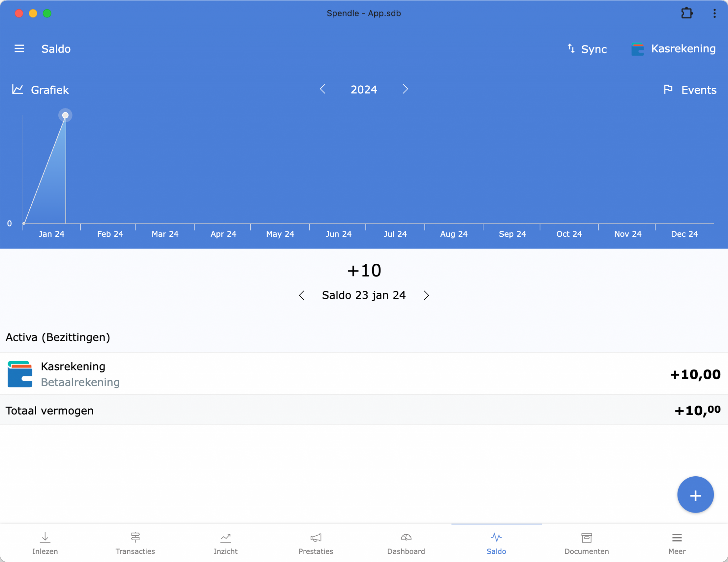
Task: Click the Activa (Bezittingen) heading
Action: [x=58, y=337]
